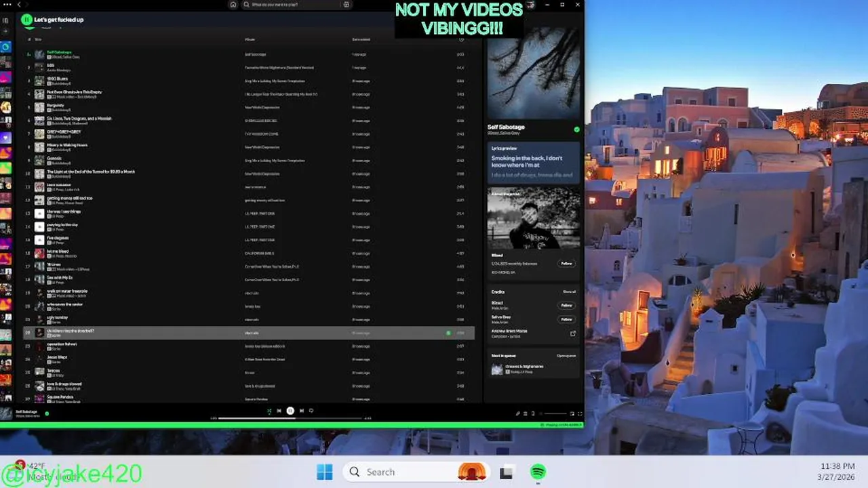Follow Sellve Grey in Credits
This screenshot has width=868, height=488.
tap(567, 319)
